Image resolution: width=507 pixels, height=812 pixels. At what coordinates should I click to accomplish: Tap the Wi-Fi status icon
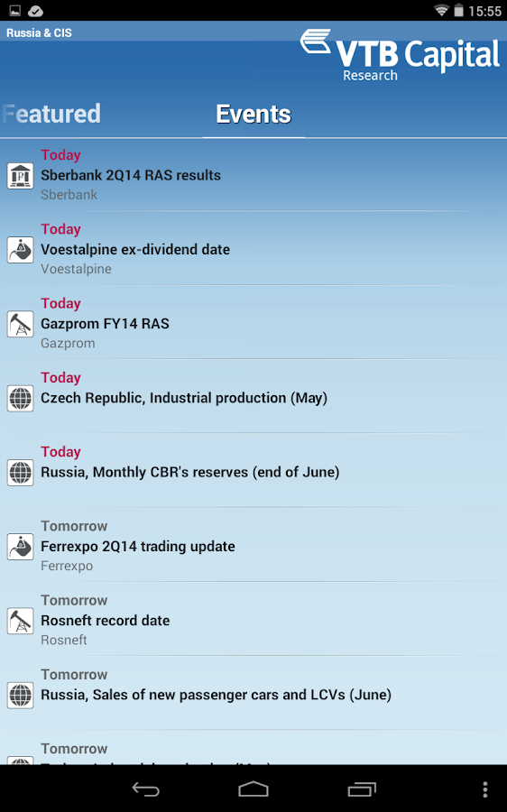coord(441,10)
